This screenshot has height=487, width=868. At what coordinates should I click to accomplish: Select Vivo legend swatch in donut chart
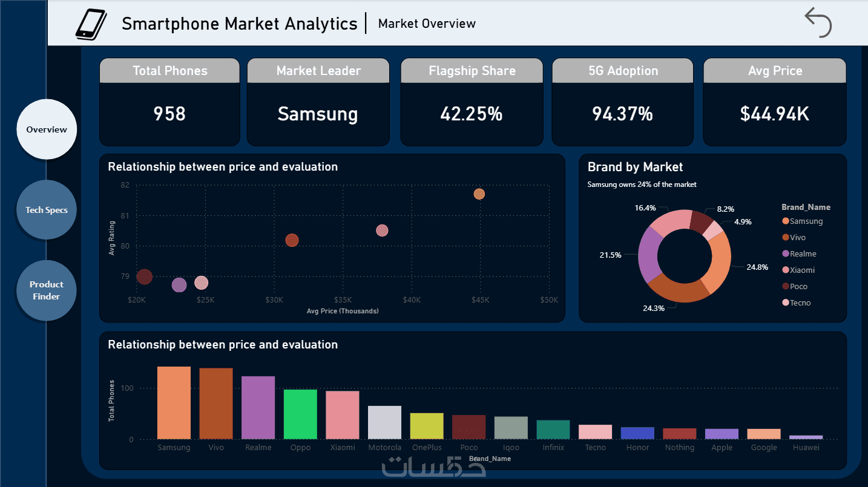786,238
